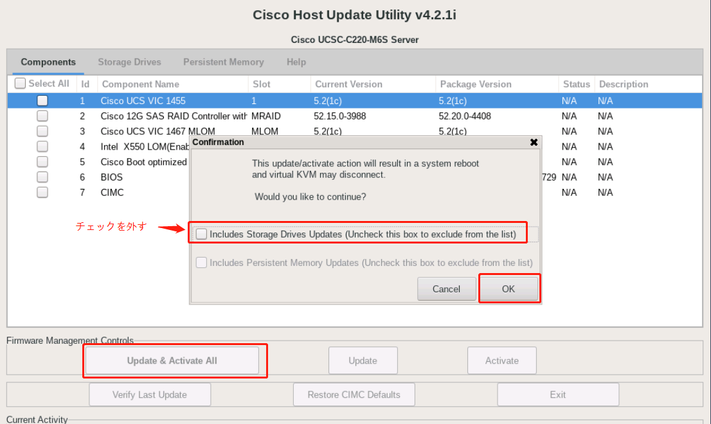Click the Component Name column header

[x=172, y=84]
